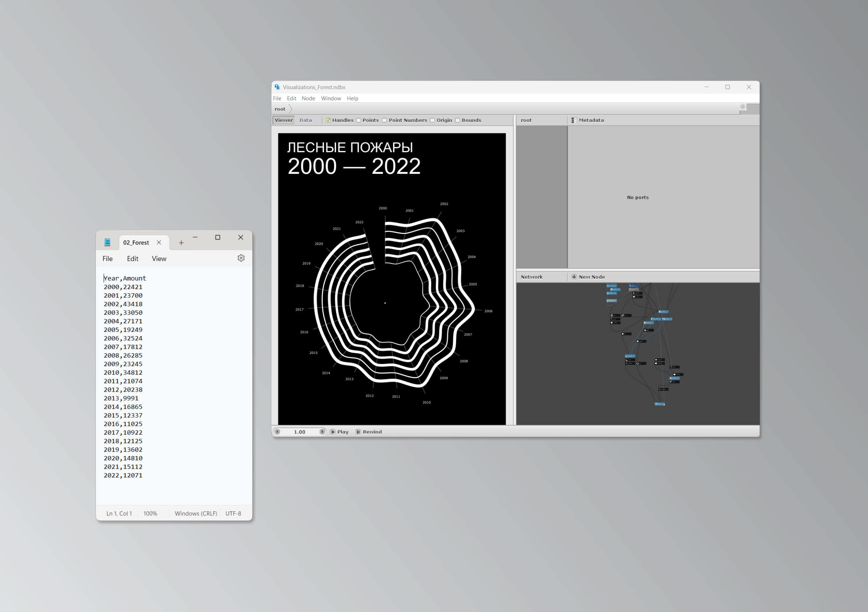Open the Node menu

tap(308, 98)
